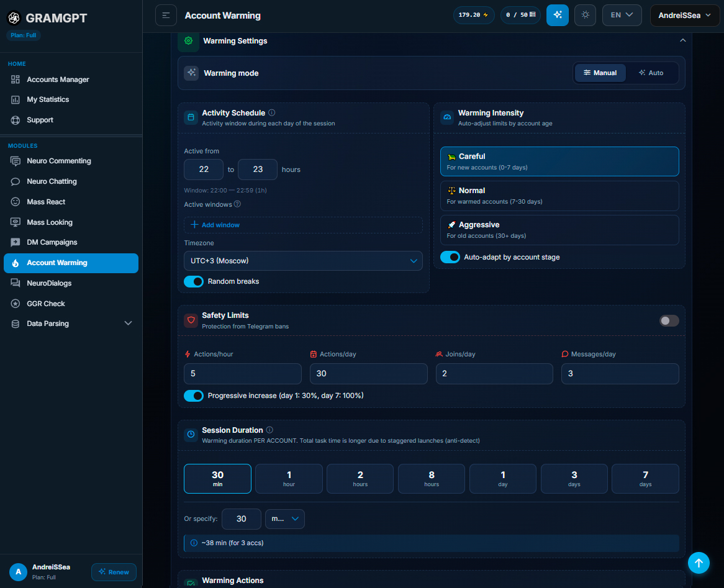The height and width of the screenshot is (588, 724).
Task: Select Normal warming intensity
Action: [x=559, y=196]
